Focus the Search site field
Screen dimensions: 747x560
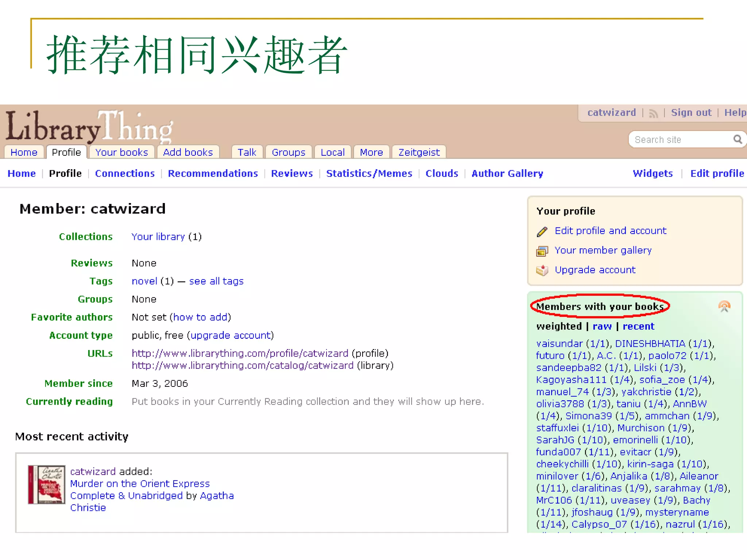coord(680,140)
